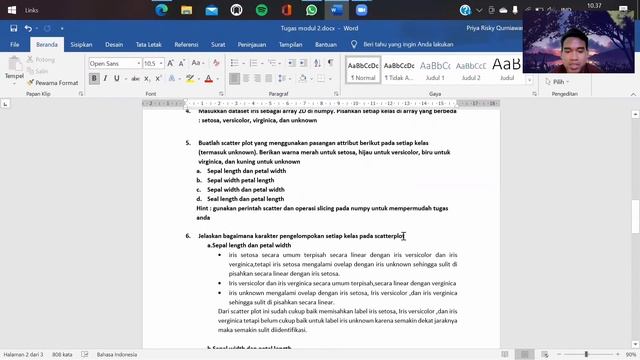
Task: Collapse the ribbon with the arrow
Action: [633, 94]
